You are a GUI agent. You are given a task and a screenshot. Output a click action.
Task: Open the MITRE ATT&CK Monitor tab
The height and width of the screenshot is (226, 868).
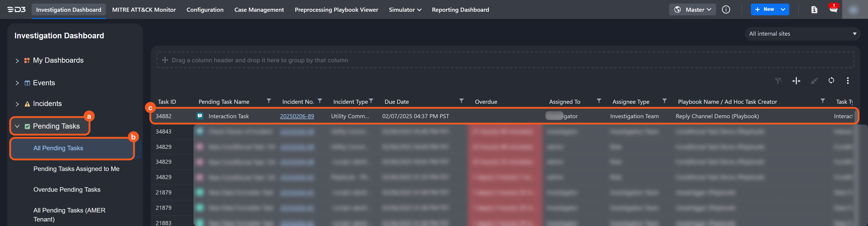[144, 10]
